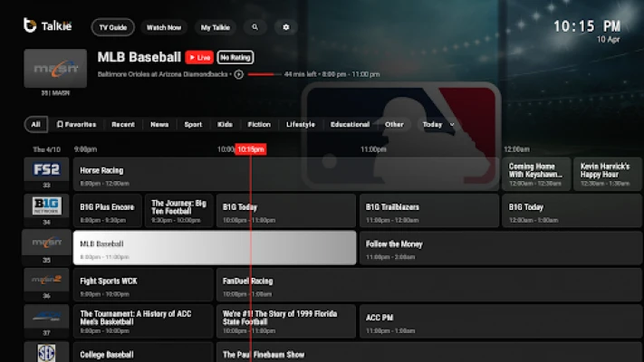Open the TV Guide tab
Image resolution: width=644 pixels, height=362 pixels.
click(x=112, y=27)
